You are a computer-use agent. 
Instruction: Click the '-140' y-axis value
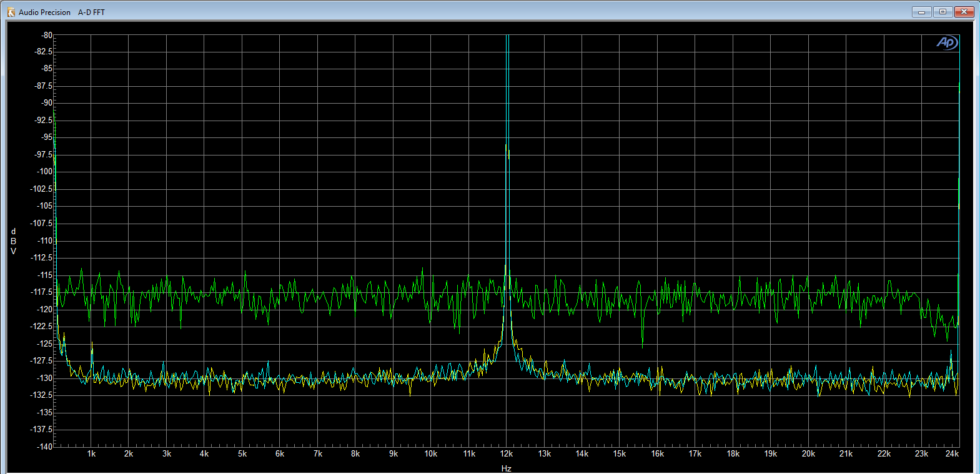(x=45, y=447)
